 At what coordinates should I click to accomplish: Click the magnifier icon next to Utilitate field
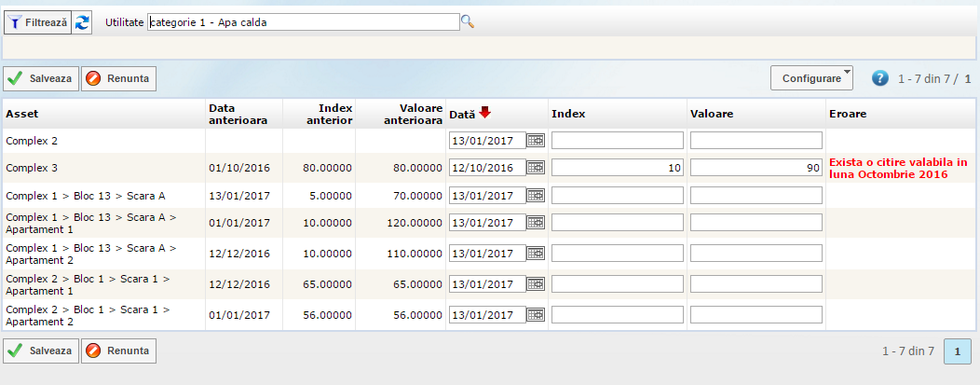point(469,22)
